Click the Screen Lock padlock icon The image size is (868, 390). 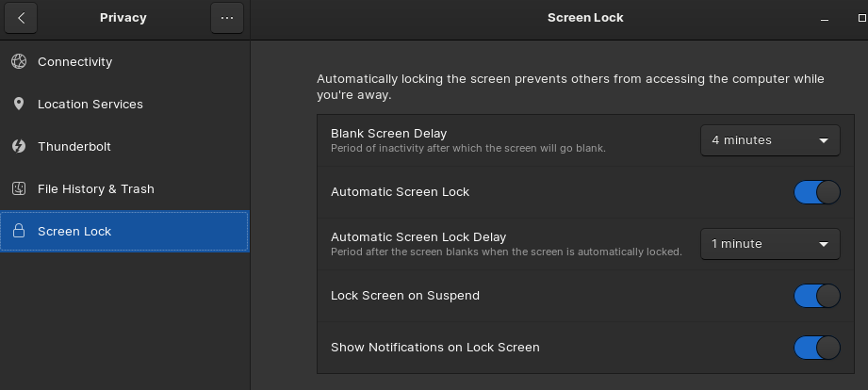coord(19,231)
